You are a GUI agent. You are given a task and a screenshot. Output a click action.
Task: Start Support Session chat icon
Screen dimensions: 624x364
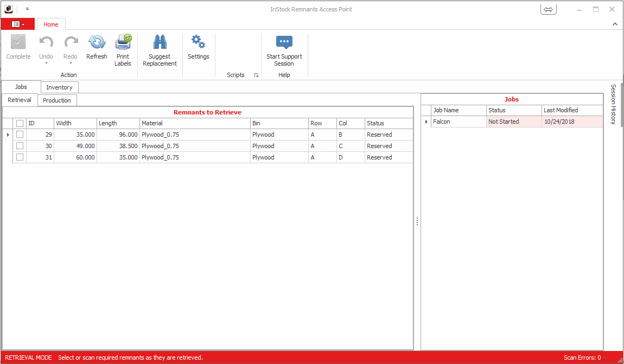pos(284,43)
